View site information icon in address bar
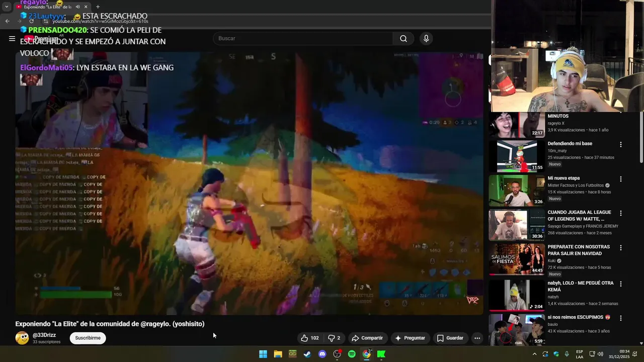The width and height of the screenshot is (644, 362). 46,21
